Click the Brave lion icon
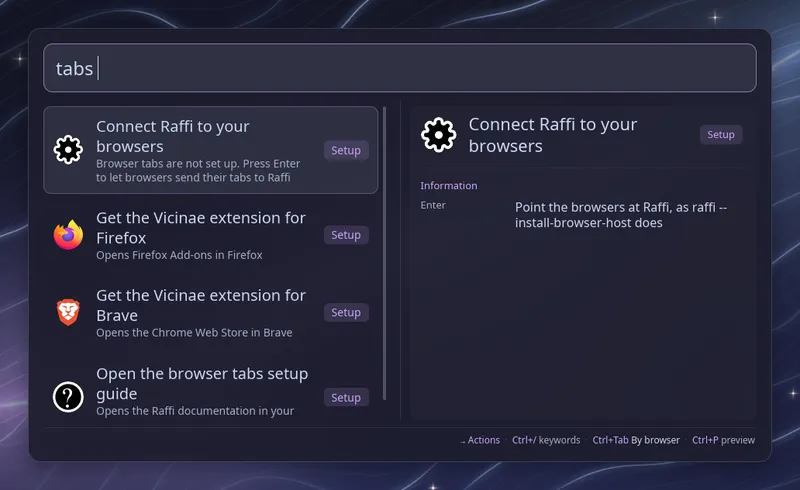800x490 pixels. tap(68, 312)
